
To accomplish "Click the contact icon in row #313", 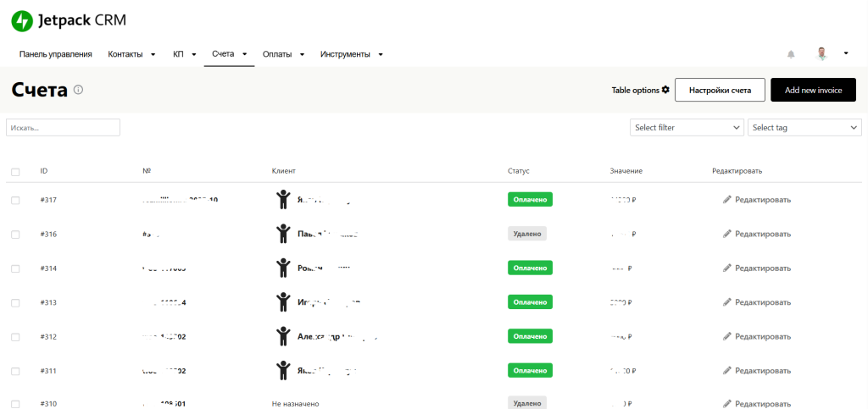I will [283, 302].
